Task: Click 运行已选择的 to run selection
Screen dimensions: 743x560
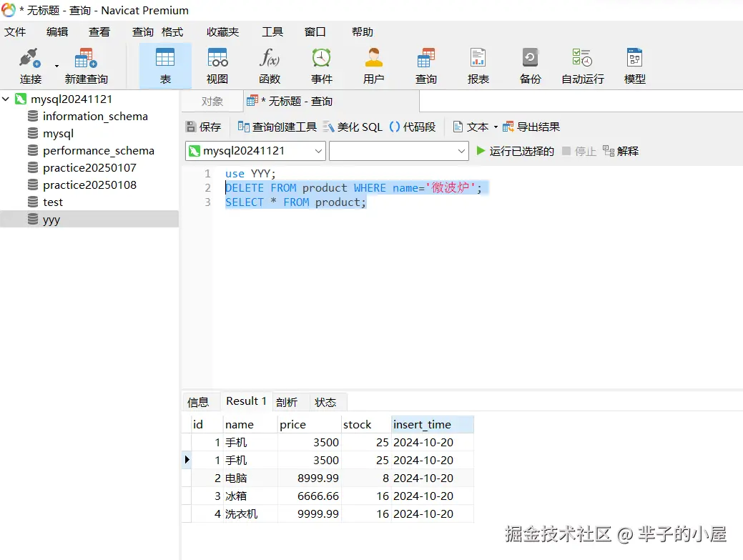Action: point(515,151)
